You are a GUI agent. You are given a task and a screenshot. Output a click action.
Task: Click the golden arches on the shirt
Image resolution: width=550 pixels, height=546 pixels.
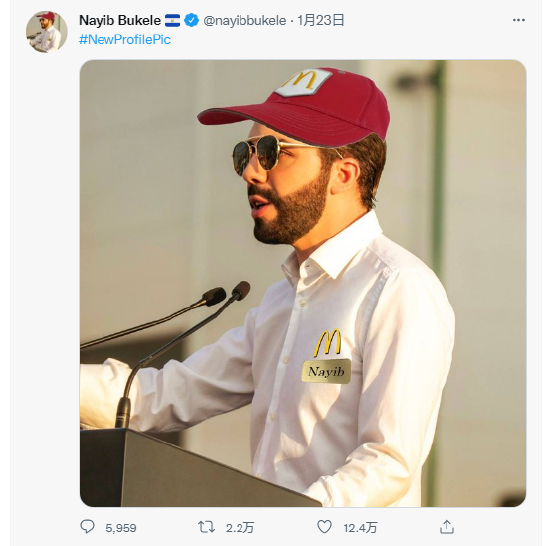tap(327, 343)
